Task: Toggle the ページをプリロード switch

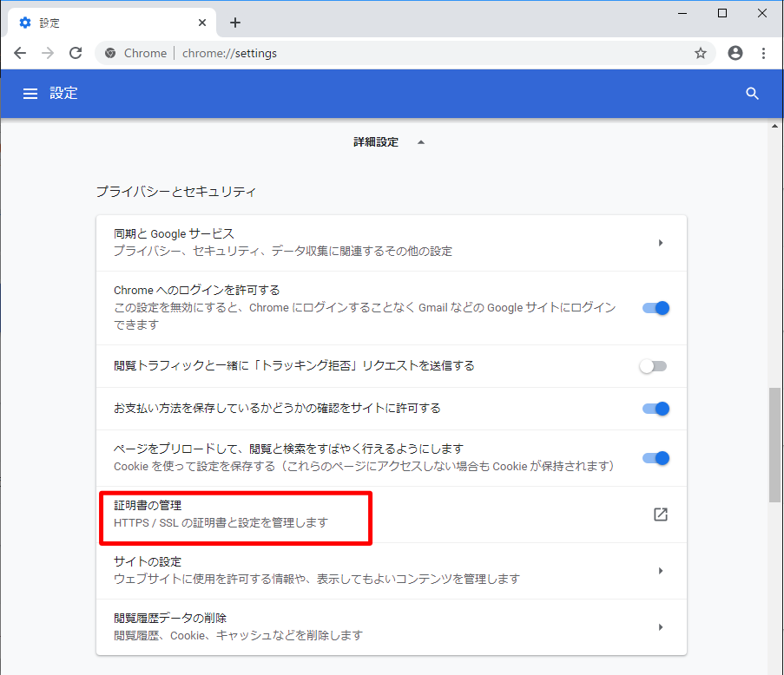Action: 656,458
